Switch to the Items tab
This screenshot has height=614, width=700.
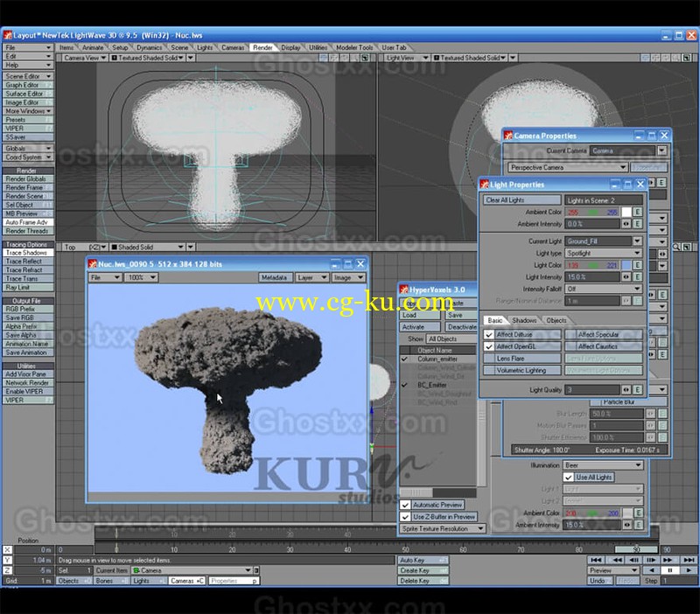pyautogui.click(x=66, y=48)
